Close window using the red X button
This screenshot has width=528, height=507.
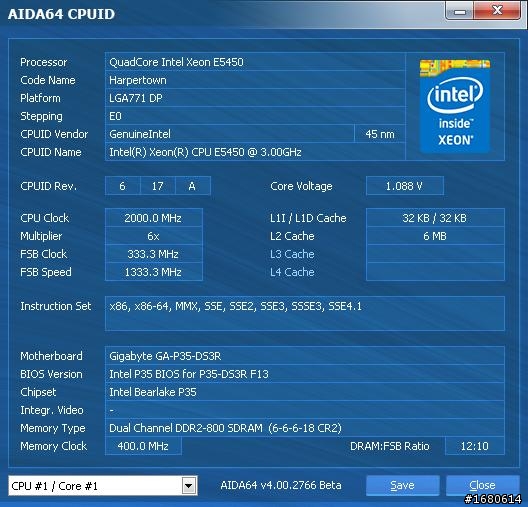click(497, 11)
